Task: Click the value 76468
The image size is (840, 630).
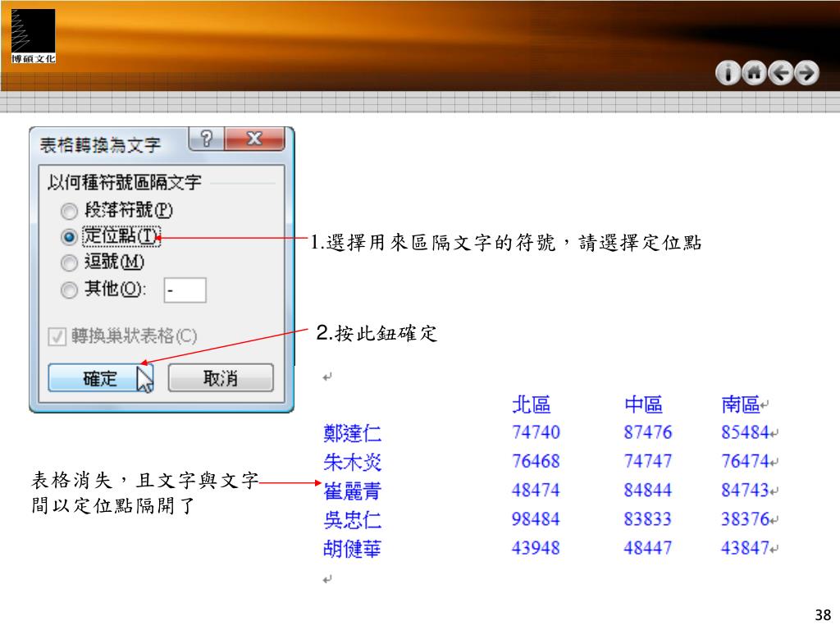Action: coord(536,461)
